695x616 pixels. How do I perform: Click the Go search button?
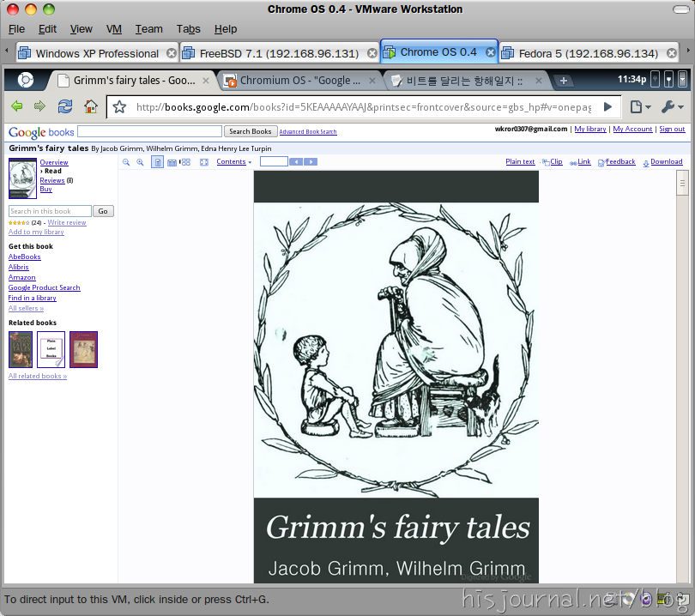(103, 211)
